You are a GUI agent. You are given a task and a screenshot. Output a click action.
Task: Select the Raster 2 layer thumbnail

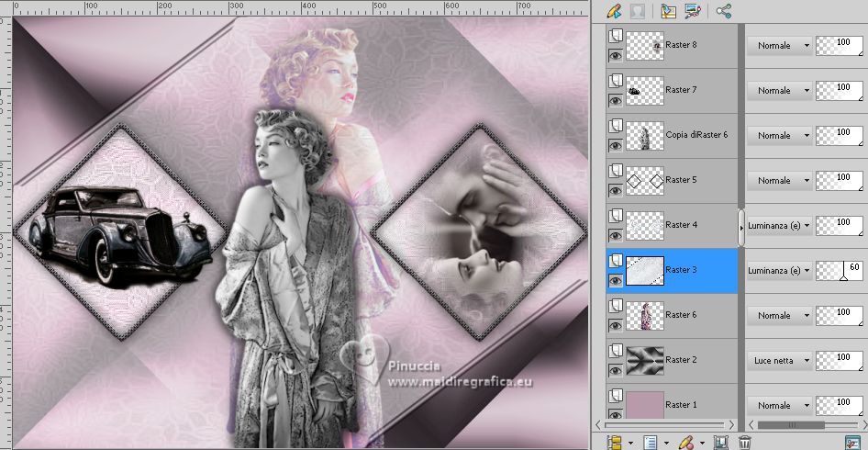[645, 361]
